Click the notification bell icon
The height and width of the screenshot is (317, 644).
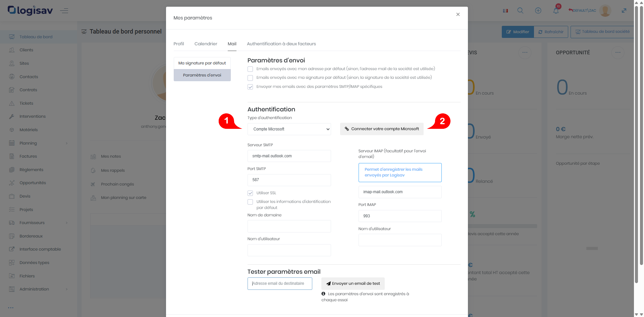[x=556, y=11]
